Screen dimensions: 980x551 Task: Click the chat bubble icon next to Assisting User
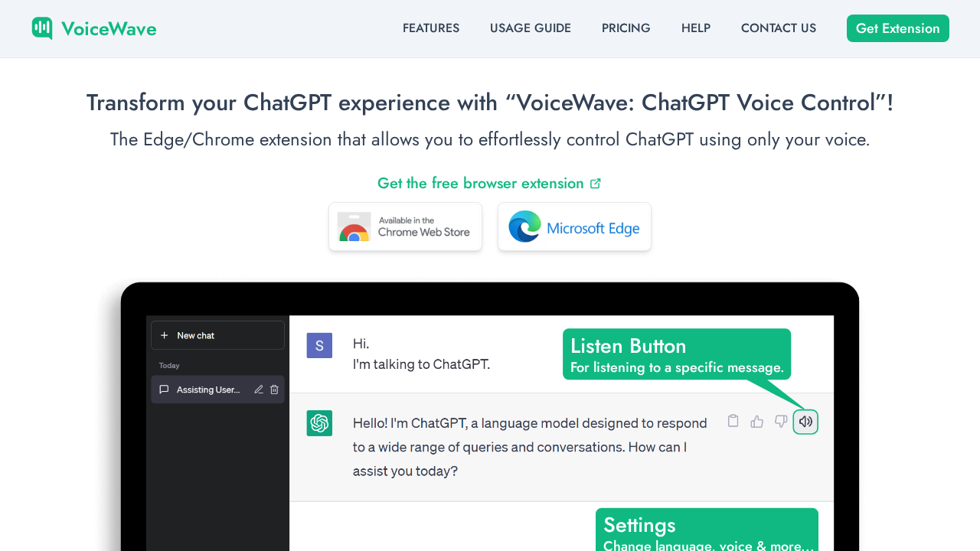(164, 389)
